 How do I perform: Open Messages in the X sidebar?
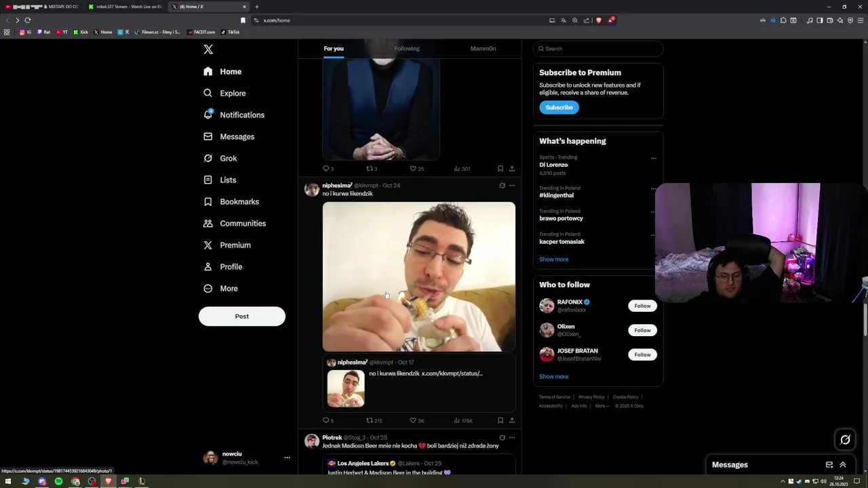coord(229,136)
